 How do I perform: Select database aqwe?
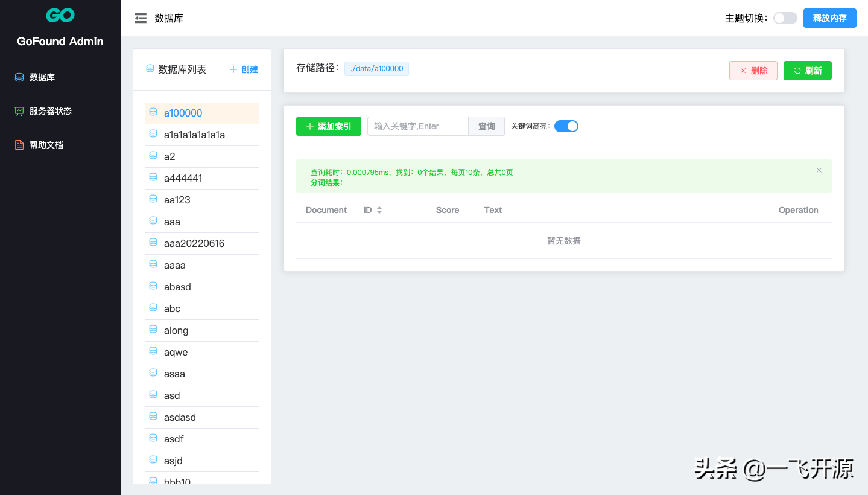click(202, 352)
